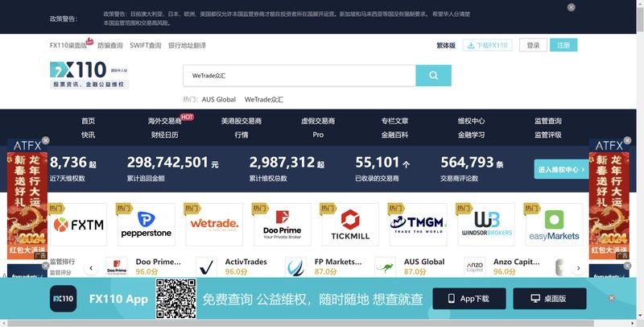The image size is (644, 327).
Task: Open the Pro menu item
Action: point(318,135)
